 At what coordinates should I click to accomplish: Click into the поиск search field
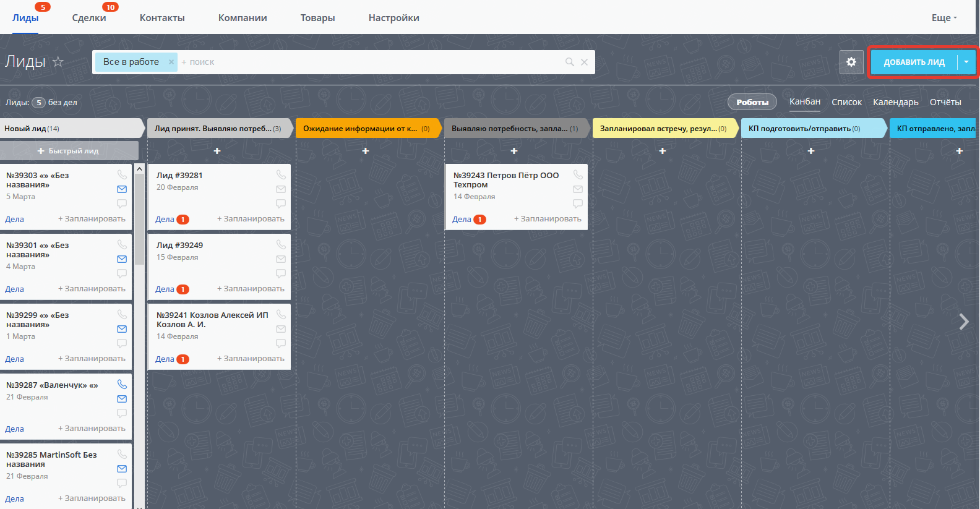point(371,62)
